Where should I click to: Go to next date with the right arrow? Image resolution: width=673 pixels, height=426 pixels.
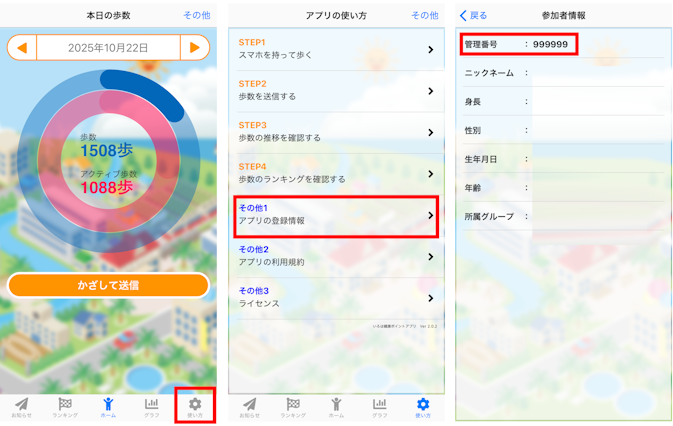pyautogui.click(x=195, y=47)
